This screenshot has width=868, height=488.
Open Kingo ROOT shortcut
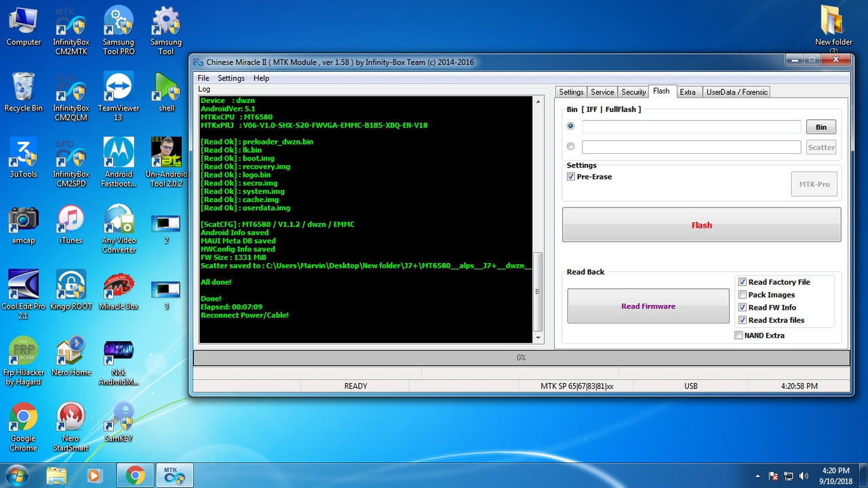coord(71,291)
